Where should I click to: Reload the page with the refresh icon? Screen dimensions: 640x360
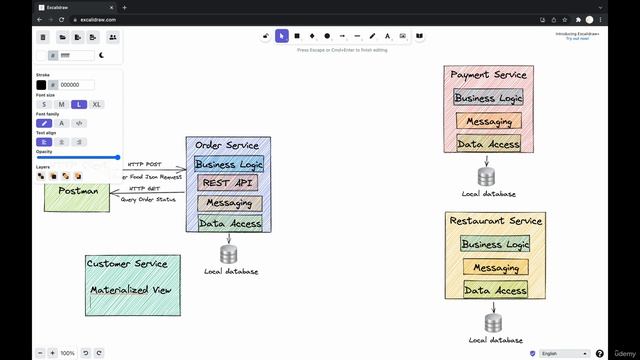61,20
